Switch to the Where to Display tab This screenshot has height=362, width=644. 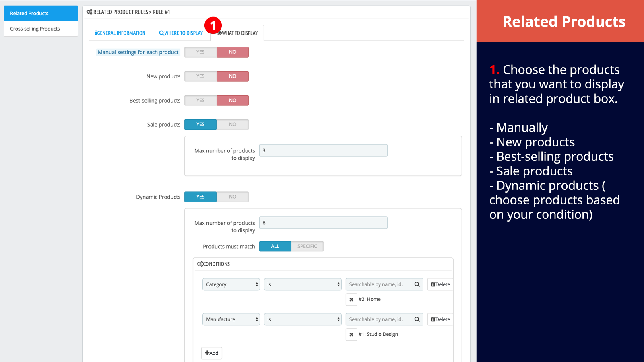181,33
